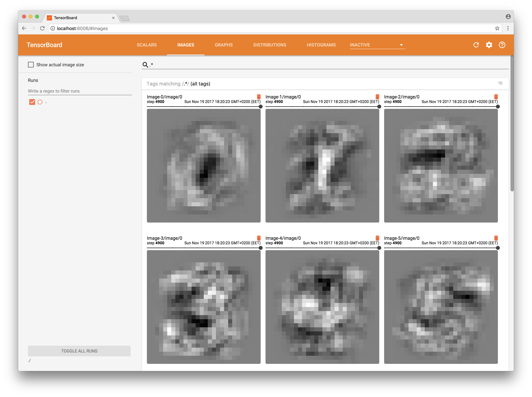Open the Chrome three-dot menu
532x397 pixels.
(508, 28)
